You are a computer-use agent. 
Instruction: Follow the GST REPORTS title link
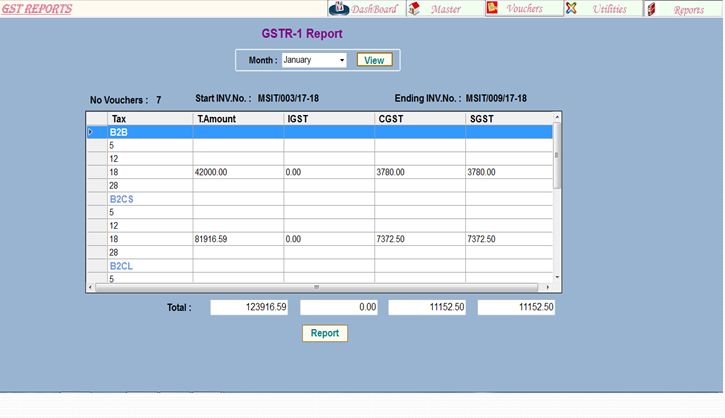click(x=37, y=9)
